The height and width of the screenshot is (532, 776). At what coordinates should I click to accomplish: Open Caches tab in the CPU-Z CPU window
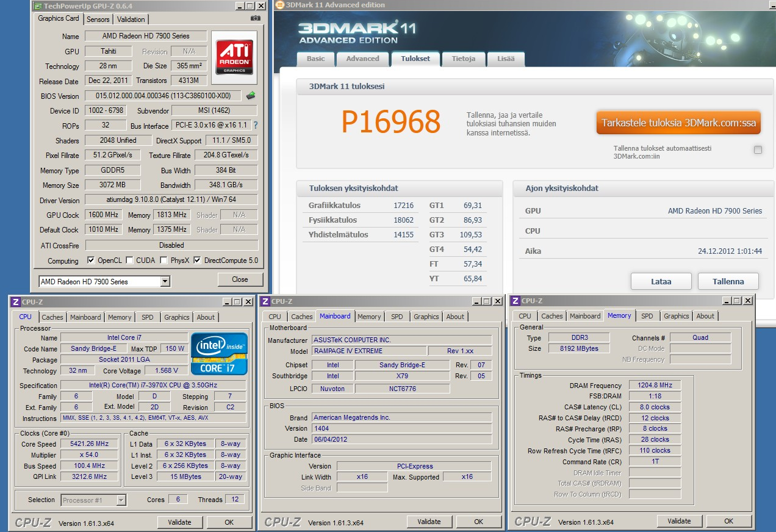[52, 317]
